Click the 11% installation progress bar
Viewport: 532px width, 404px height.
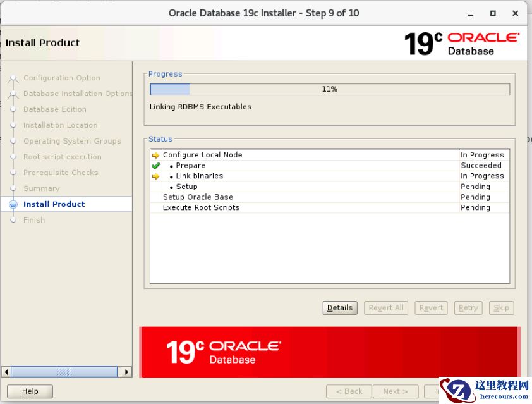click(x=329, y=89)
